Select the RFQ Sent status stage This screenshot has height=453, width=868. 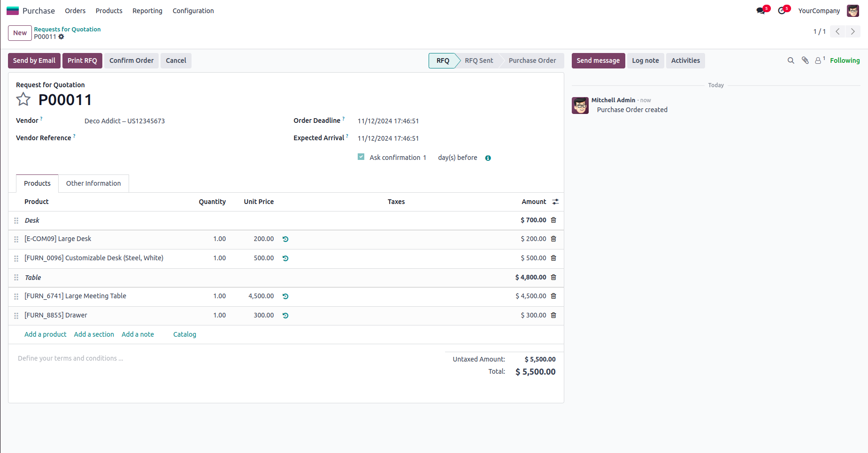(x=478, y=60)
